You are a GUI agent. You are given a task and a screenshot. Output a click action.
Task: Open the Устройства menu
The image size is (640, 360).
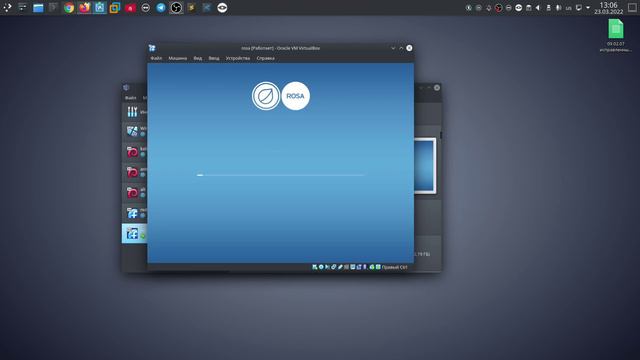pos(238,58)
